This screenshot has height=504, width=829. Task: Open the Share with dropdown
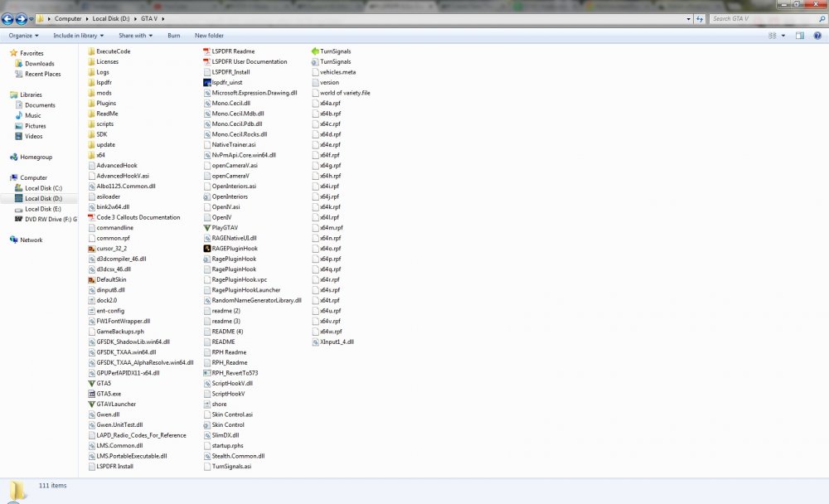pyautogui.click(x=135, y=36)
